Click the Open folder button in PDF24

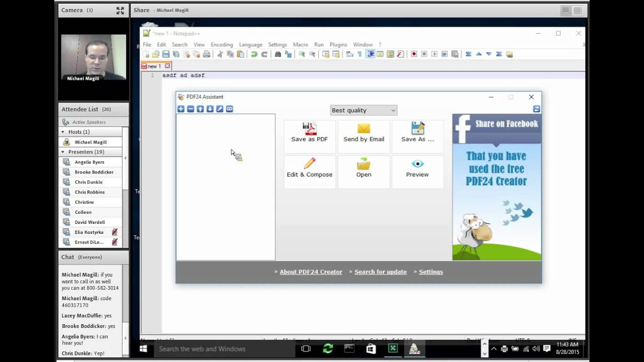pyautogui.click(x=364, y=171)
